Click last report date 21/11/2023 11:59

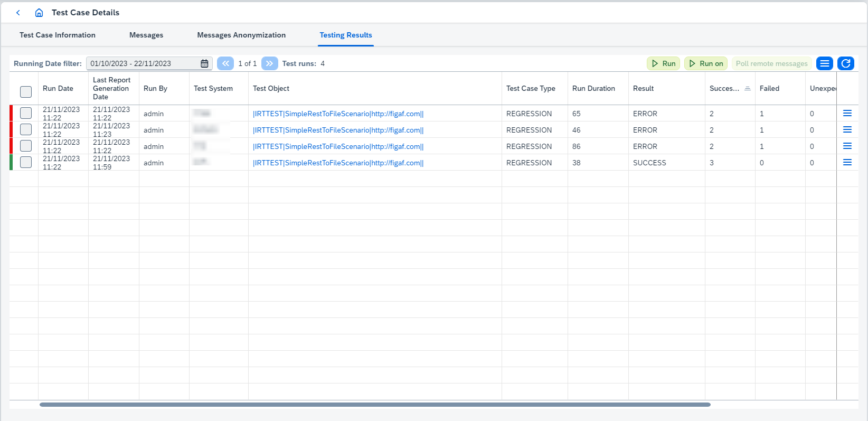[111, 163]
